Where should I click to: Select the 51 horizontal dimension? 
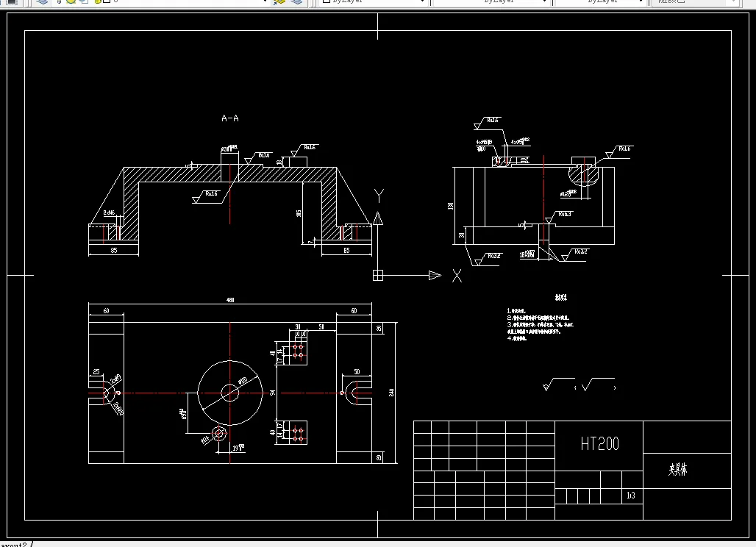coord(321,326)
